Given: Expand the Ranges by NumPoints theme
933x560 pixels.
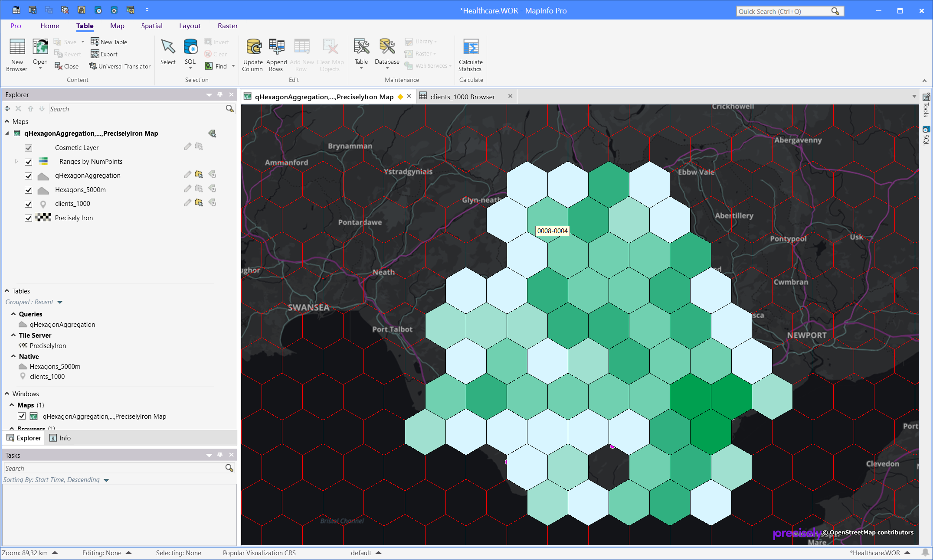Looking at the screenshot, I should tap(16, 162).
